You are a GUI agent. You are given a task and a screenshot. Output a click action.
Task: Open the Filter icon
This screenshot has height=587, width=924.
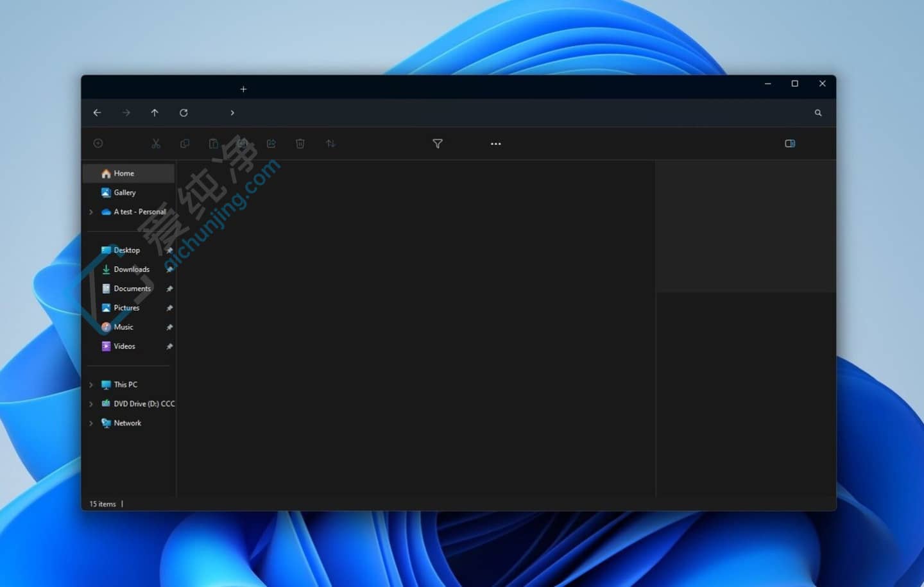point(437,143)
